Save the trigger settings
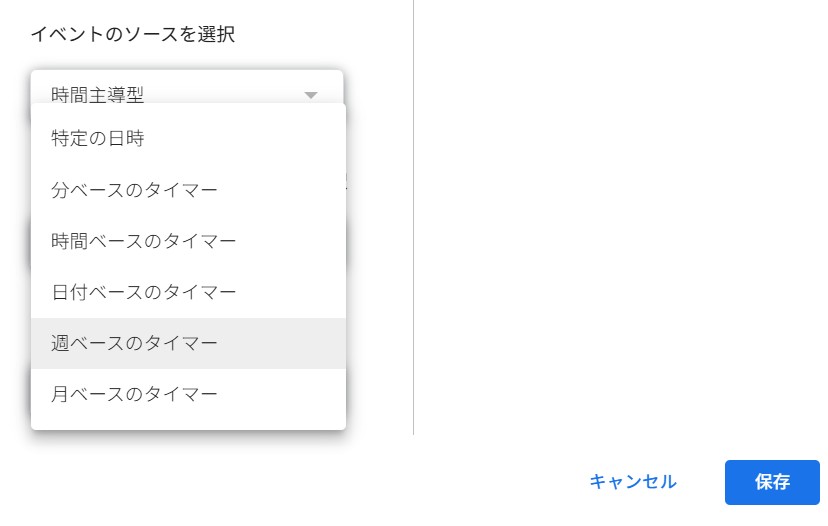The width and height of the screenshot is (828, 526). click(772, 482)
